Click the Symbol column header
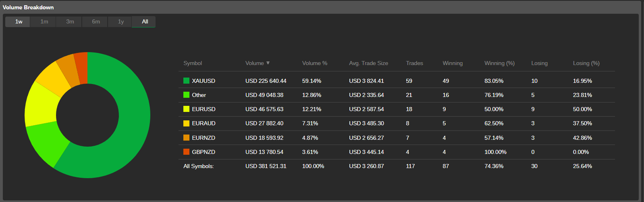Viewport: 644px width, 202px height. pos(193,63)
